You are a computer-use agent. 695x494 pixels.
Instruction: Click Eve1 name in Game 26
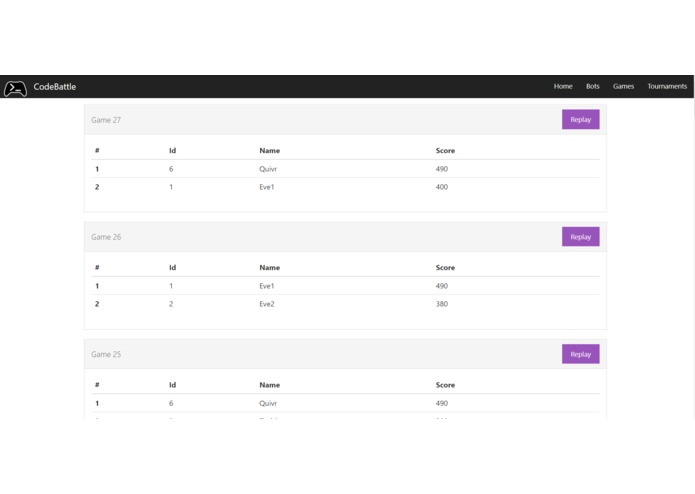[267, 286]
